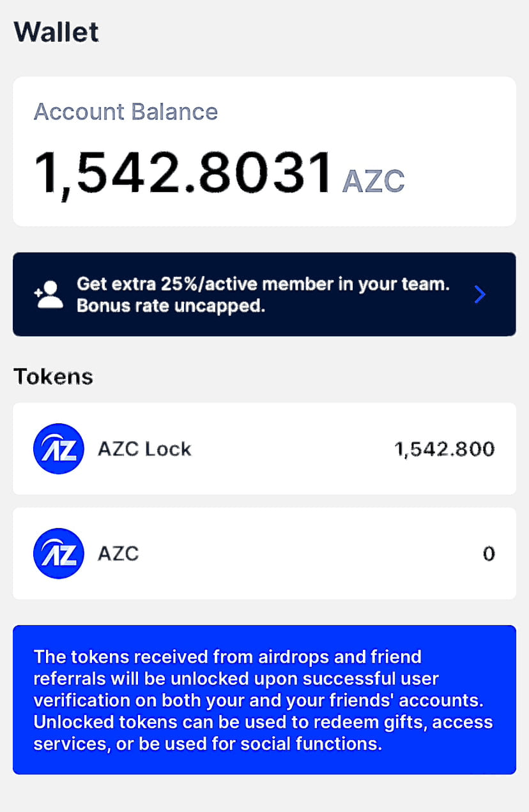Click the Wallet page heading
Screen dimensions: 529x812
(56, 32)
